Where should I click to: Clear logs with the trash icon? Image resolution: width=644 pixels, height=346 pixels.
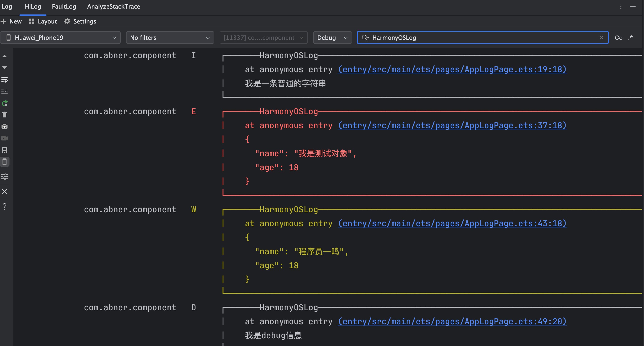coord(5,115)
